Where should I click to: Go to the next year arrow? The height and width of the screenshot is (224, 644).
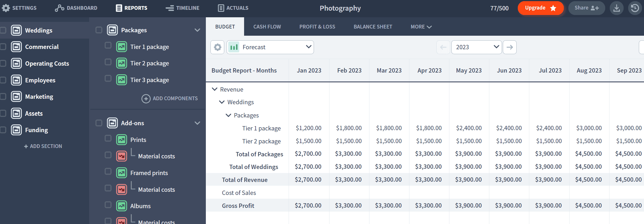(510, 47)
